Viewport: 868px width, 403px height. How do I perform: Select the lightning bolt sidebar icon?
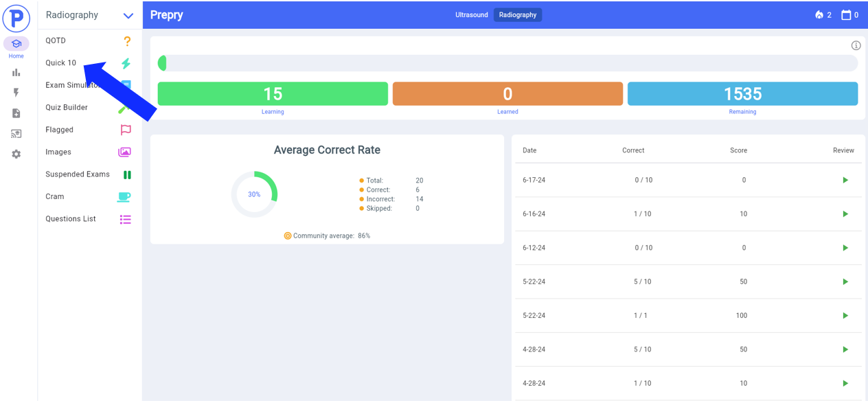click(16, 93)
